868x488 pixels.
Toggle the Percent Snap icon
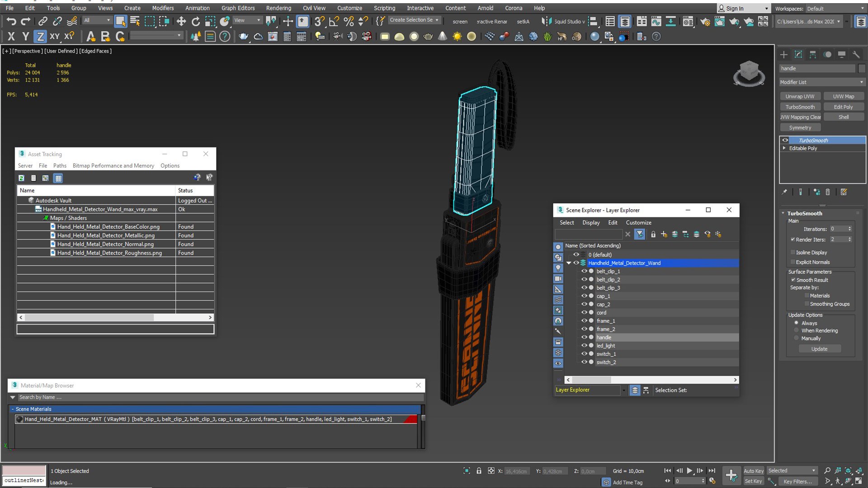coord(349,21)
